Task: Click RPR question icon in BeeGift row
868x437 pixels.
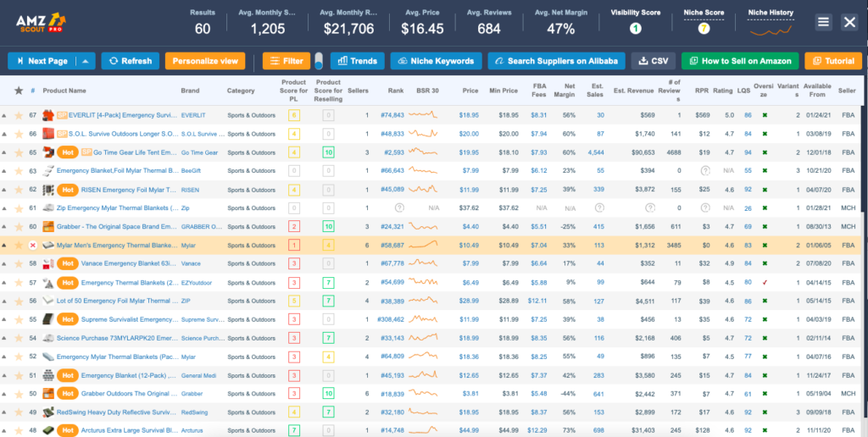Action: (x=704, y=171)
